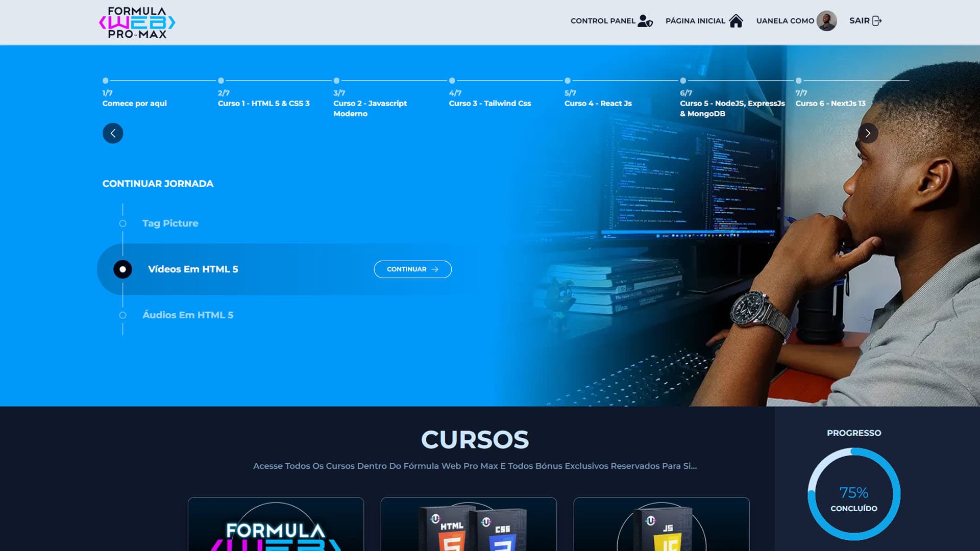Open Uanela Como profile avatar
This screenshot has height=551, width=980.
[x=826, y=21]
